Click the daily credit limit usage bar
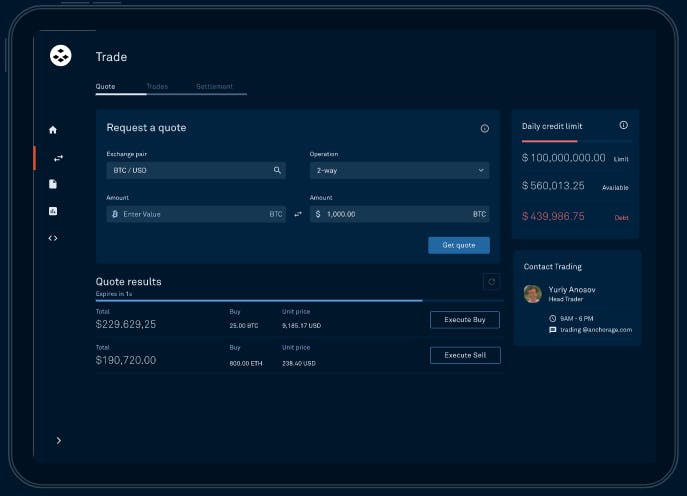The width and height of the screenshot is (687, 496). [x=576, y=141]
